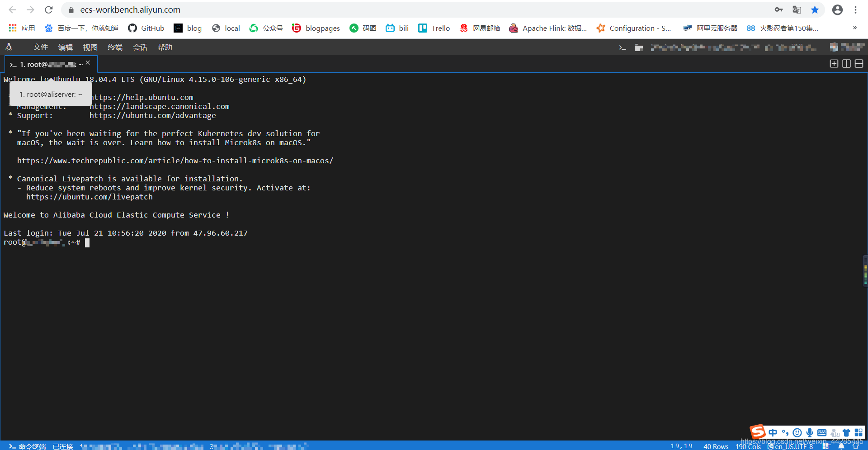Open the 编辑 (Edit) menu
The width and height of the screenshot is (868, 450).
[x=65, y=47]
